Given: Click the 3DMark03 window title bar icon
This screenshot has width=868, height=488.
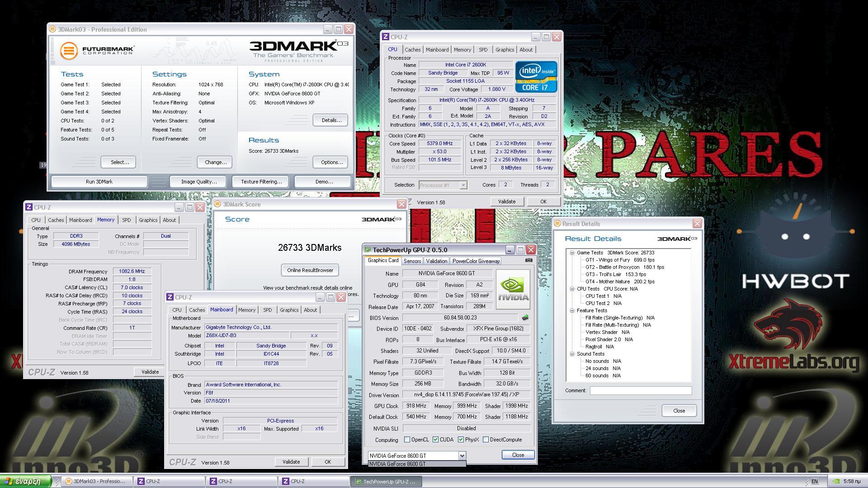Looking at the screenshot, I should click(x=53, y=29).
